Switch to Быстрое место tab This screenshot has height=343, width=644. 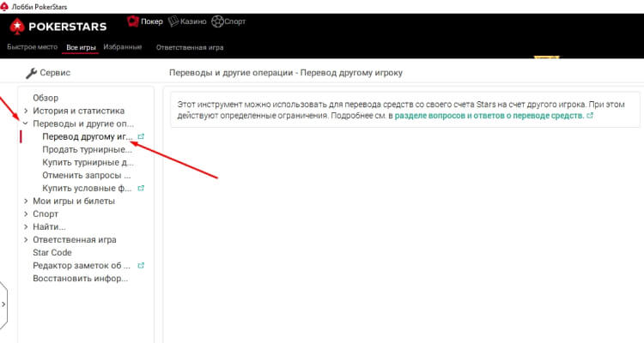click(33, 47)
